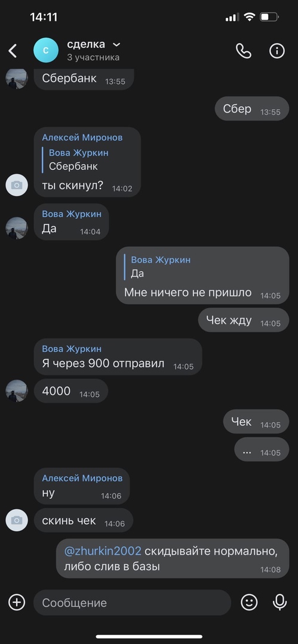Open the emoji smiley picker

(x=249, y=602)
